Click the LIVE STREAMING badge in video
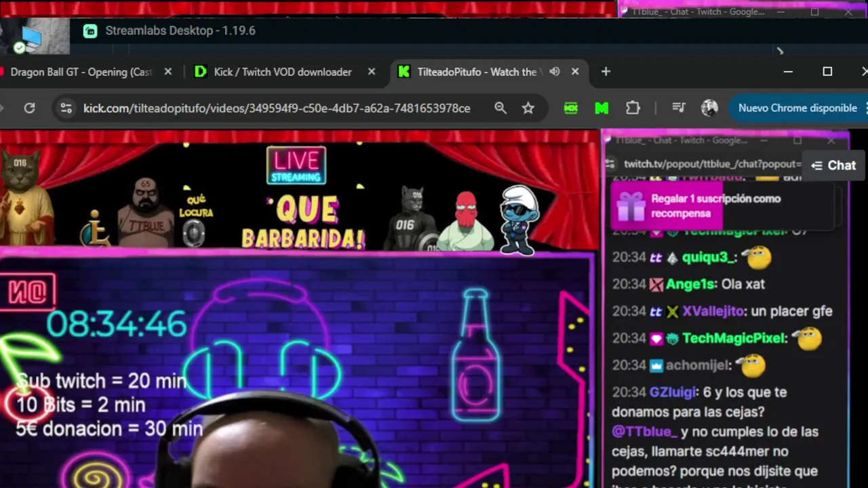 [x=296, y=166]
